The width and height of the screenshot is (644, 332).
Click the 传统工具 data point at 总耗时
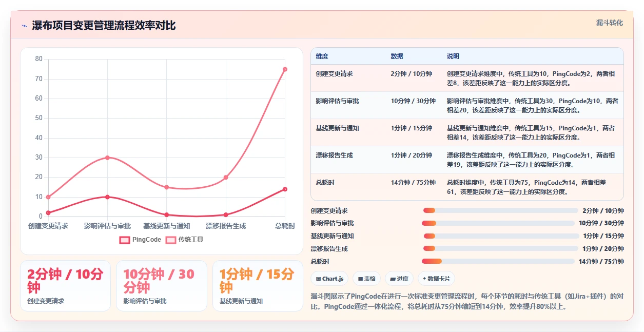coord(285,69)
